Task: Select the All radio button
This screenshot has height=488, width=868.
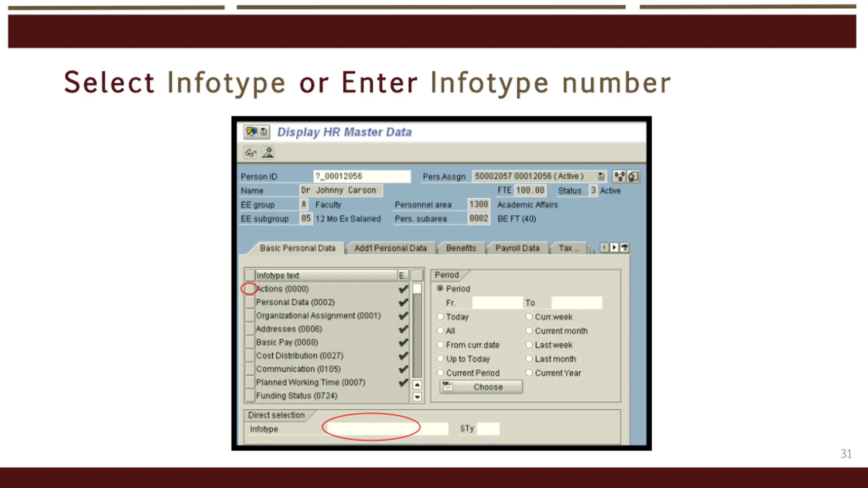Action: [x=440, y=330]
